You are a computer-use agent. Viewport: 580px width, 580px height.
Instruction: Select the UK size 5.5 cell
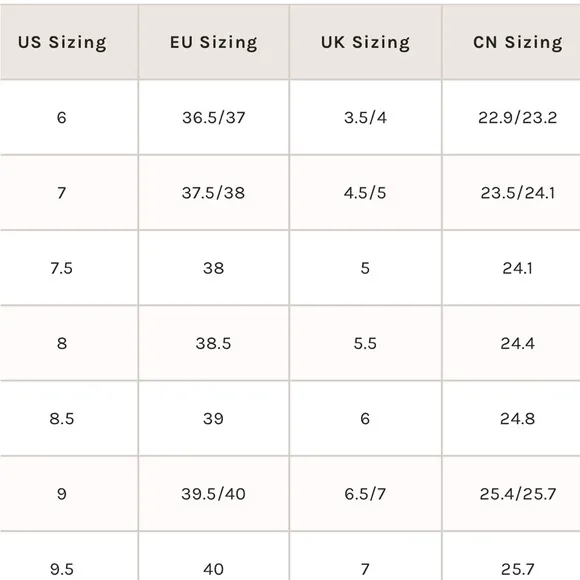pyautogui.click(x=365, y=343)
